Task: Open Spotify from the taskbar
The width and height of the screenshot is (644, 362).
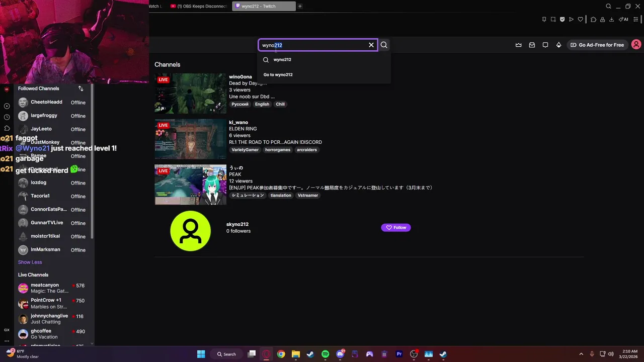Action: [325, 354]
